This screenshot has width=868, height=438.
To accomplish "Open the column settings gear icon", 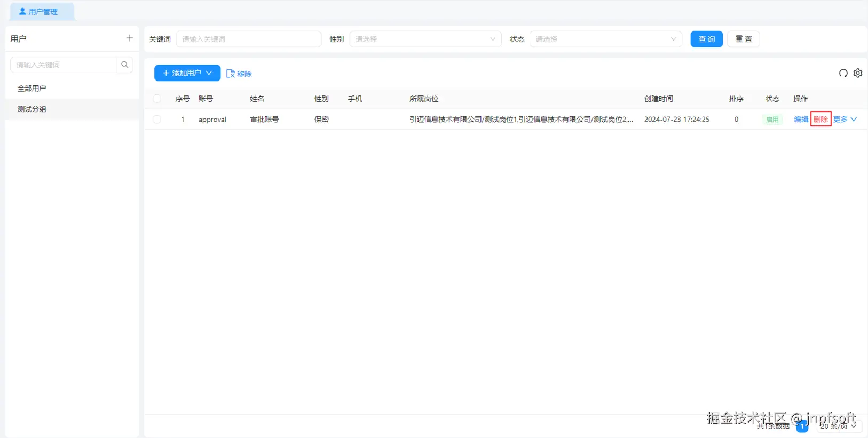I will click(x=858, y=73).
